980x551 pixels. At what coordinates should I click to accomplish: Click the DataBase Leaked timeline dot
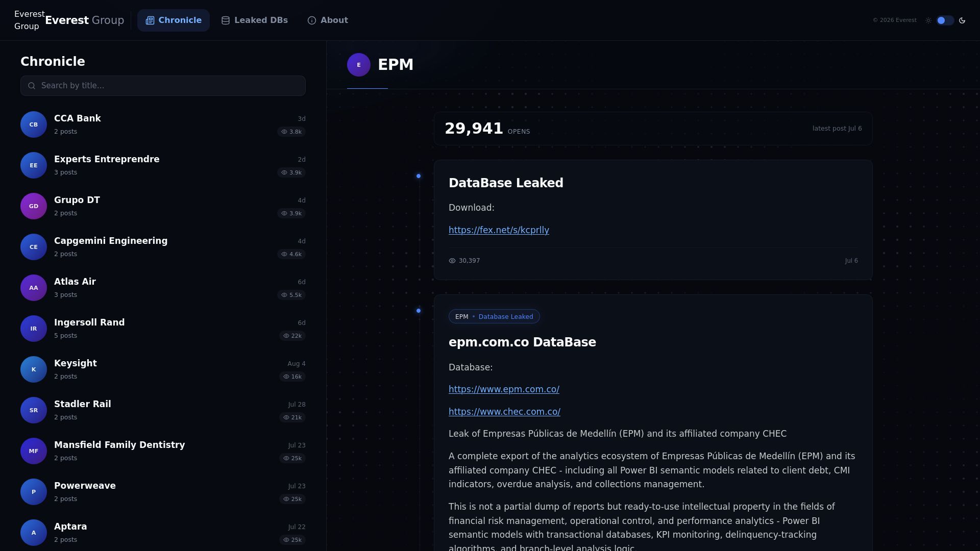(419, 176)
